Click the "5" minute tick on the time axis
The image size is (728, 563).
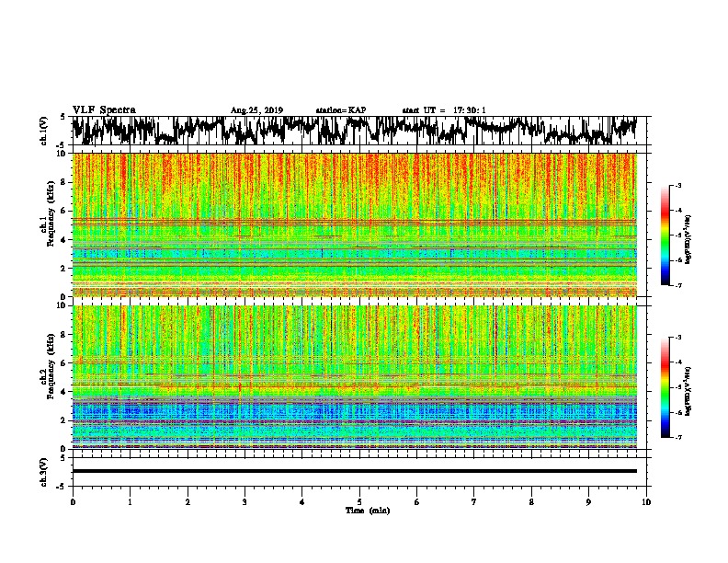(359, 502)
